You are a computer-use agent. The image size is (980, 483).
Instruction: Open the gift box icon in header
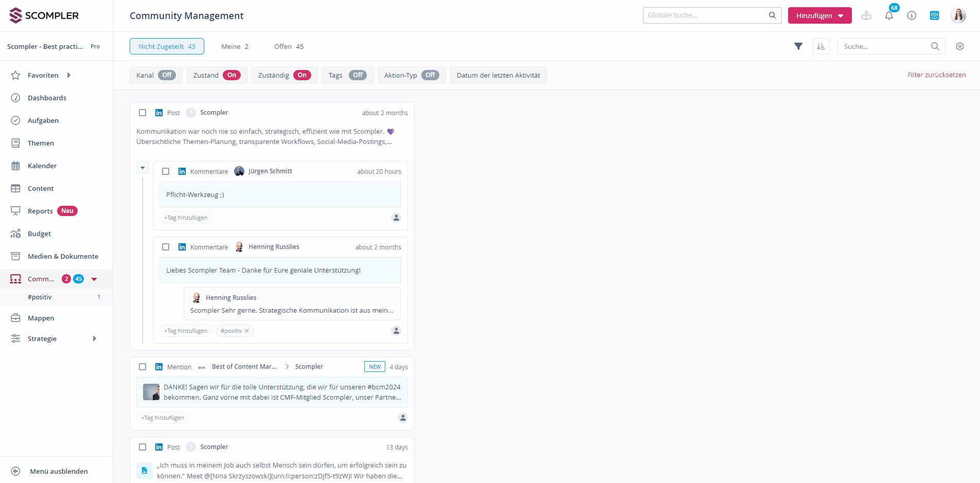pos(866,15)
